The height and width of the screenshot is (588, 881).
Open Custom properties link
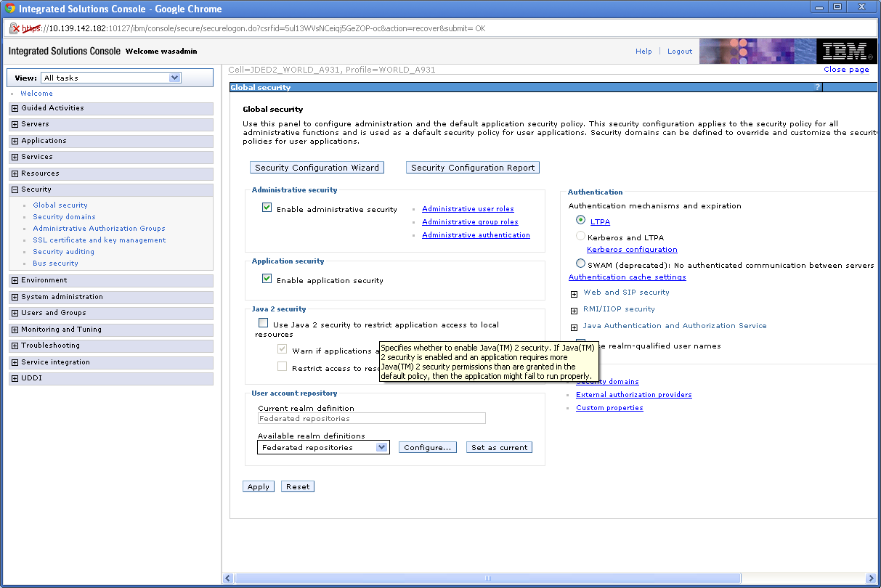(x=609, y=408)
